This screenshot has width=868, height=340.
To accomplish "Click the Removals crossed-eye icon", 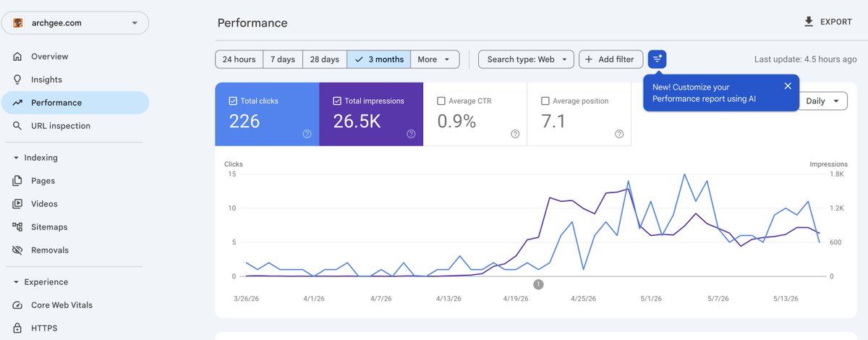I will [17, 250].
